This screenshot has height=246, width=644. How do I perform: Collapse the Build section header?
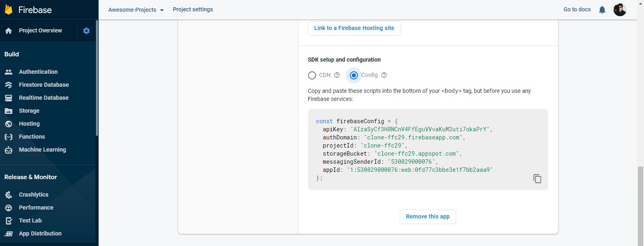click(12, 54)
